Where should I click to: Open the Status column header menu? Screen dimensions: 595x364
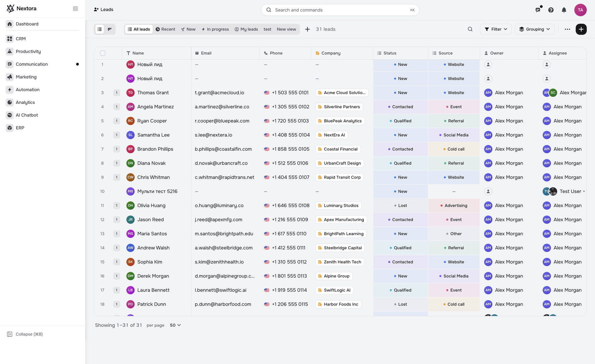click(x=400, y=53)
